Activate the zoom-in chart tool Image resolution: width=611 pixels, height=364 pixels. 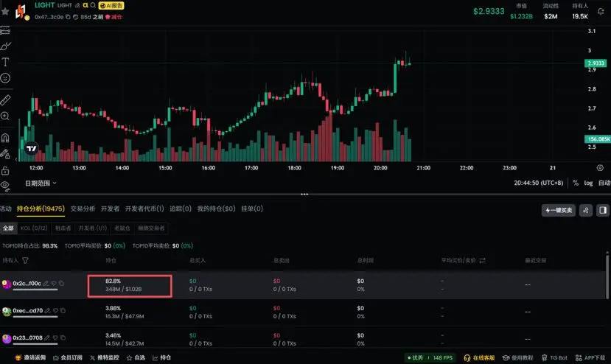(5, 116)
